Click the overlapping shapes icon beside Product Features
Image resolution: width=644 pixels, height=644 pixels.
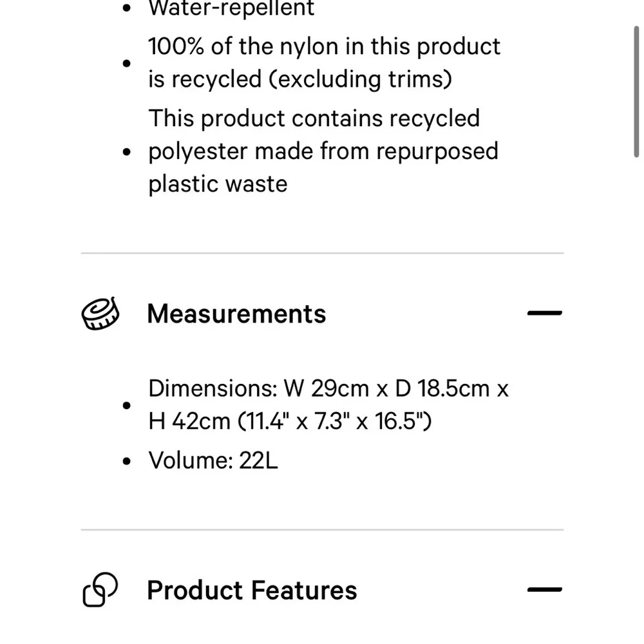[100, 590]
